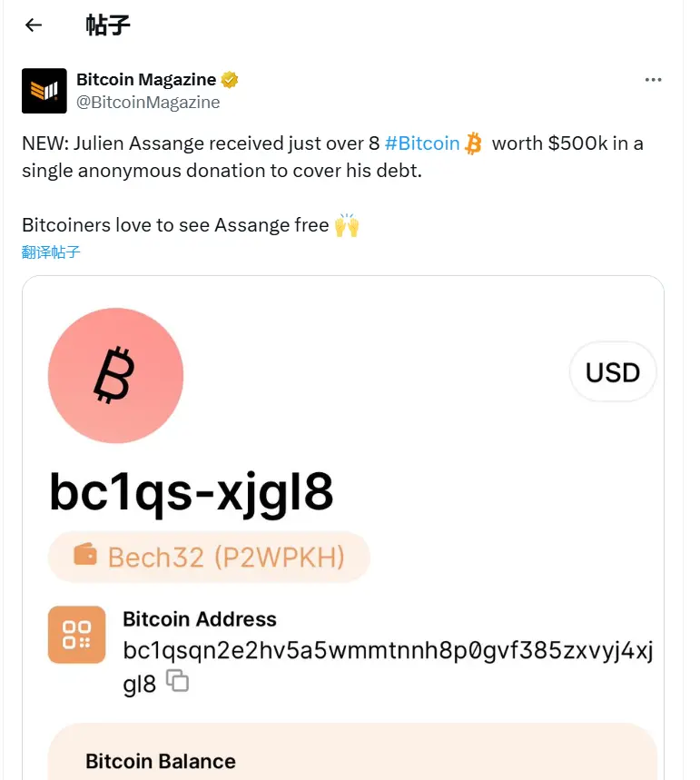700x780 pixels.
Task: Copy the Bitcoin address with copy icon
Action: pos(177,680)
